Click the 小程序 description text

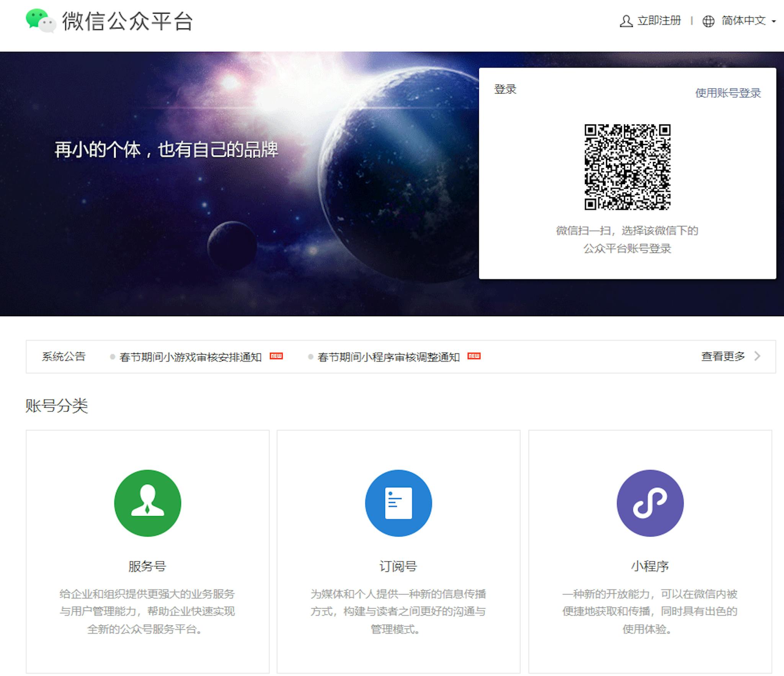(x=650, y=611)
